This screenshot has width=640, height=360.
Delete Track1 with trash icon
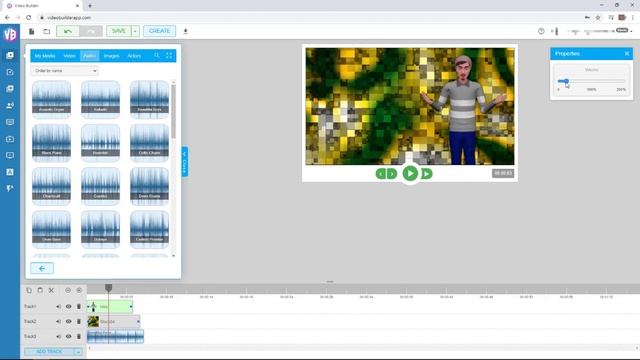[79, 307]
